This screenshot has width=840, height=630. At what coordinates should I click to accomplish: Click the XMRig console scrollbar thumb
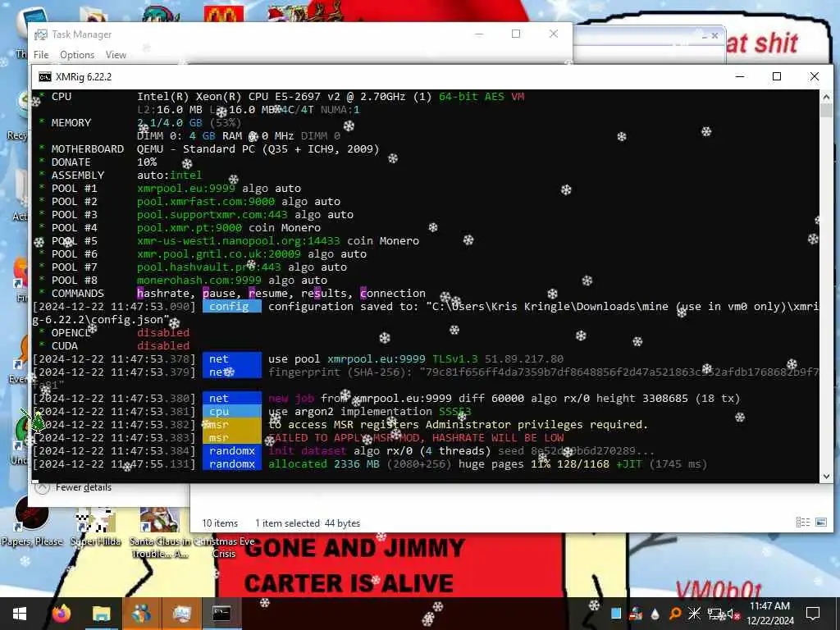(x=826, y=111)
